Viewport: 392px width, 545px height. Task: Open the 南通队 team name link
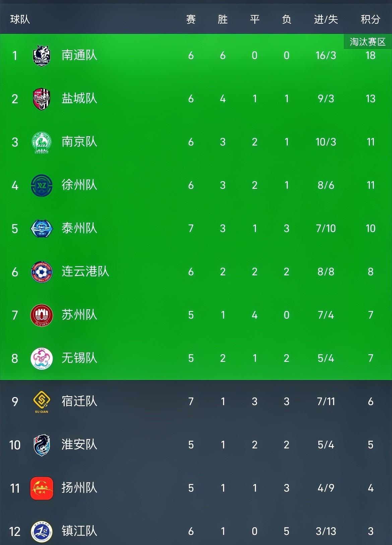point(79,55)
